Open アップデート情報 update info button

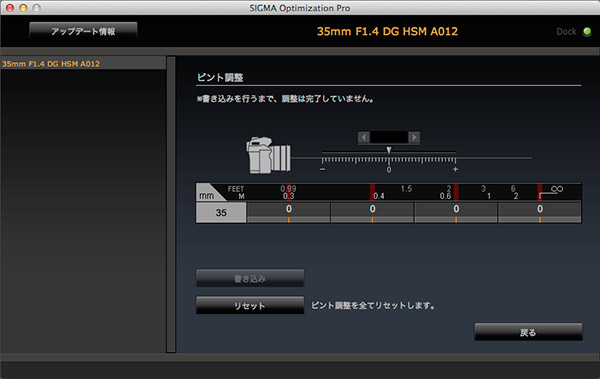[x=83, y=31]
